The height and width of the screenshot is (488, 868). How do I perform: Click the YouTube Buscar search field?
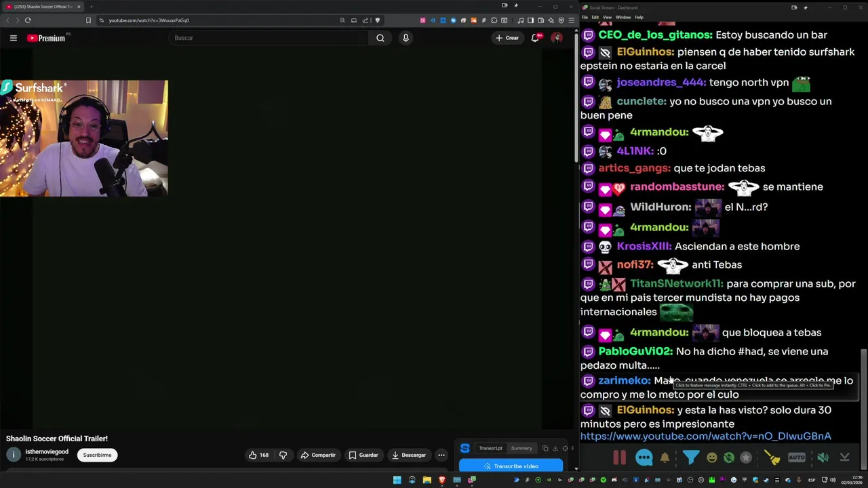coord(269,38)
